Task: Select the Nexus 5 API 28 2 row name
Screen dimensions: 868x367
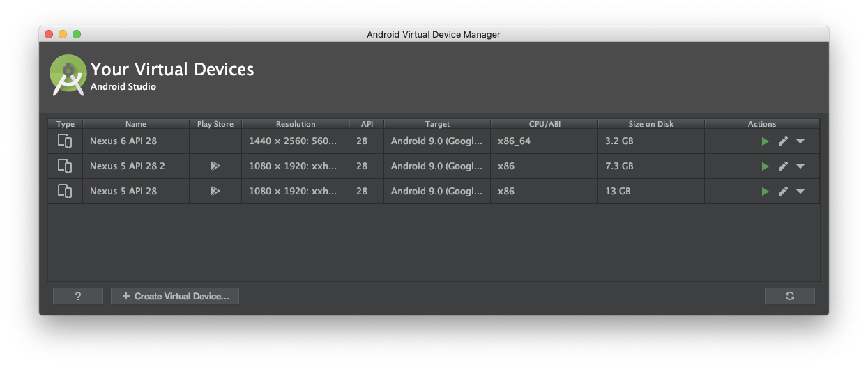Action: 128,166
